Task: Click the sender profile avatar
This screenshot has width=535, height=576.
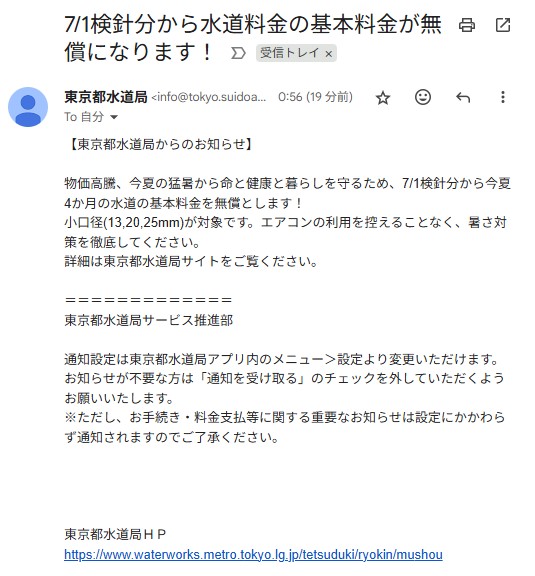Action: pyautogui.click(x=28, y=107)
